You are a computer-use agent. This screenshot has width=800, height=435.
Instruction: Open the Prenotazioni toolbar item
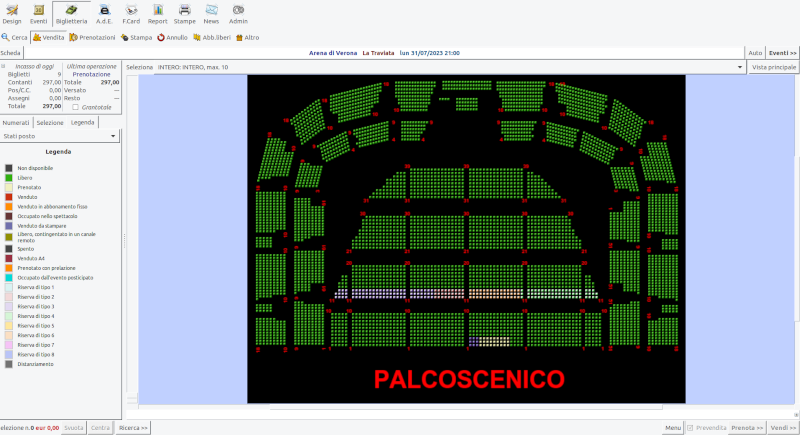(x=92, y=37)
